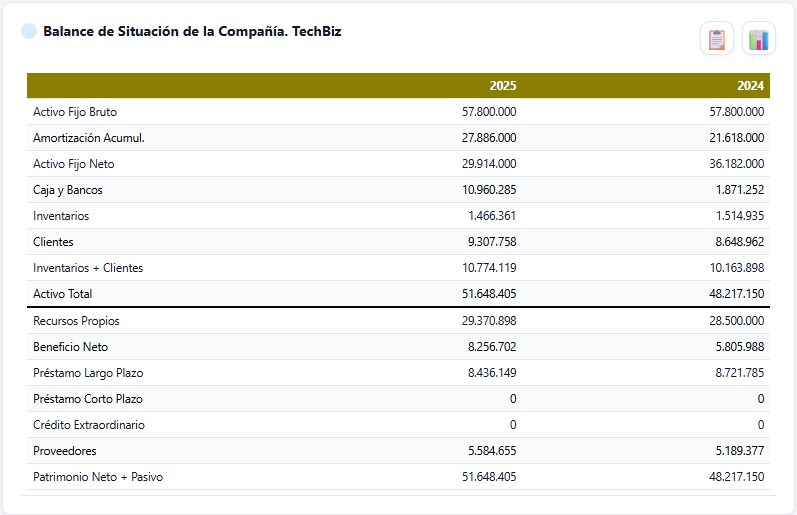Select Patrimonio Neto + Pasivo 2024 value

tap(737, 476)
